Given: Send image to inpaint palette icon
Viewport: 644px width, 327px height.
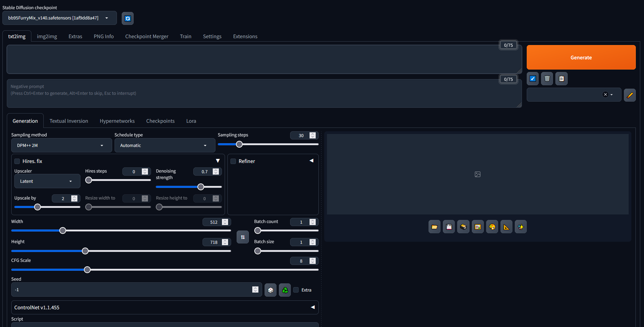Looking at the screenshot, I should 492,227.
